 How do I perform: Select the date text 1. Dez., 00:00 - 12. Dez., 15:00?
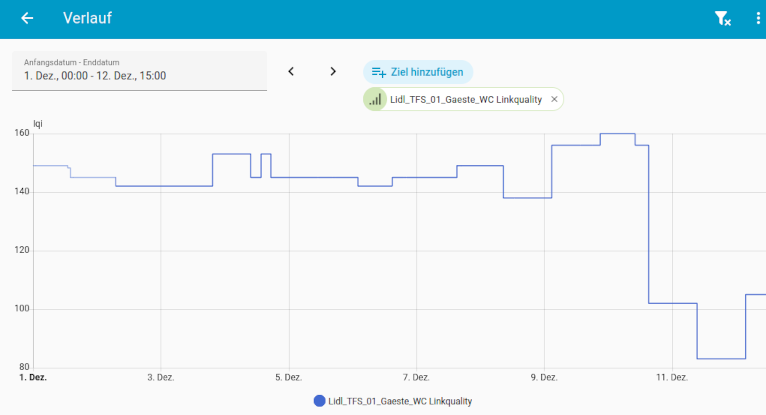95,76
